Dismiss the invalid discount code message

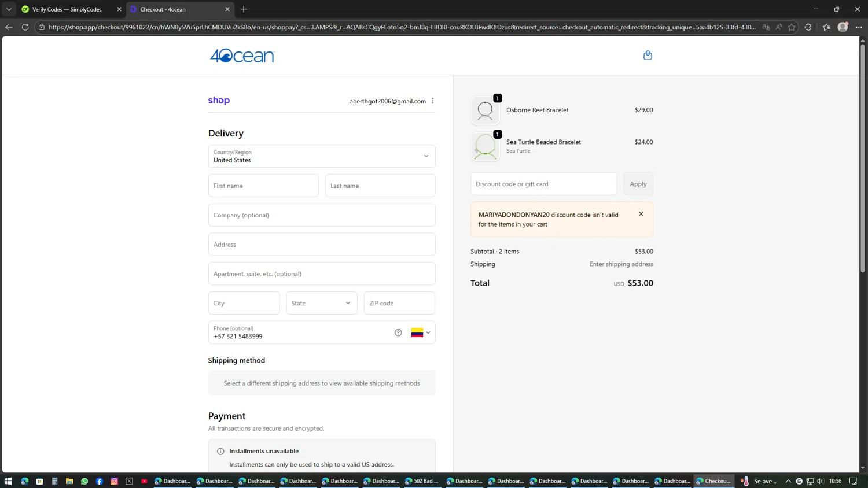[x=641, y=214]
